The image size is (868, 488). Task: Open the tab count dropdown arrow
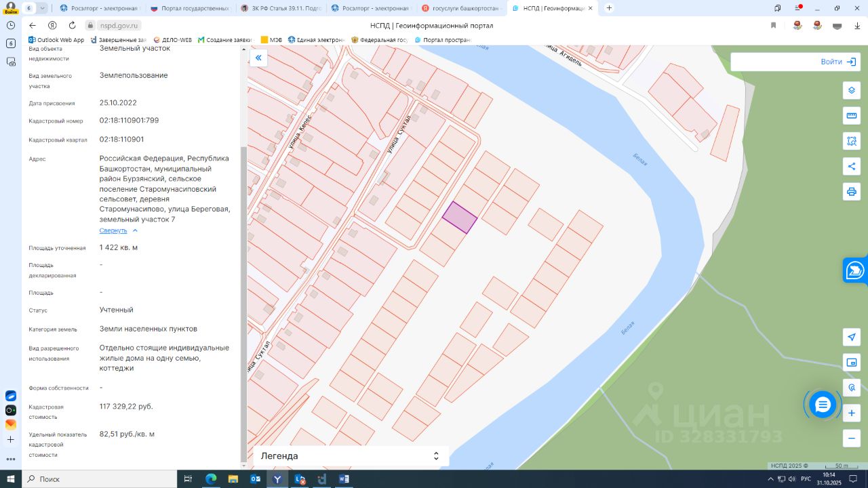click(42, 8)
